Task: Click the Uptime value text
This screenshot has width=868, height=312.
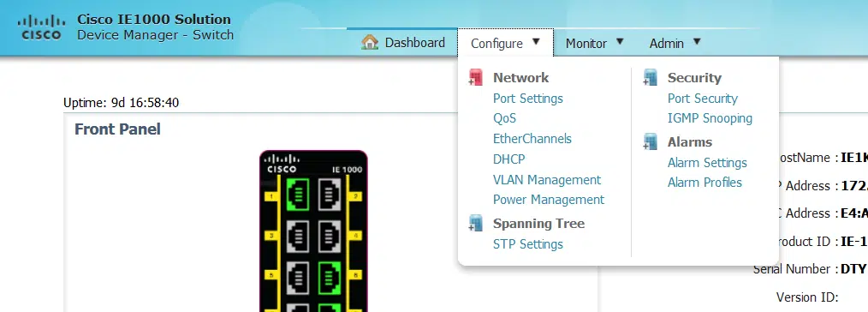Action: click(145, 103)
